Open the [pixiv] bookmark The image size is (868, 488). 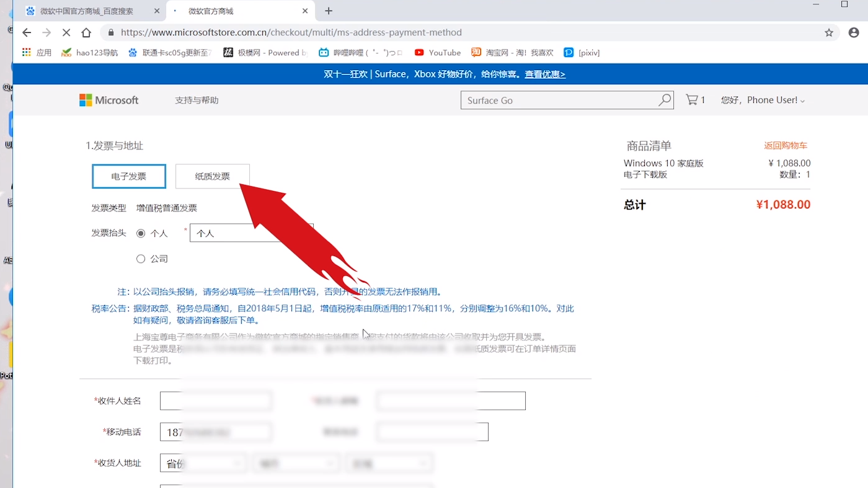[582, 53]
